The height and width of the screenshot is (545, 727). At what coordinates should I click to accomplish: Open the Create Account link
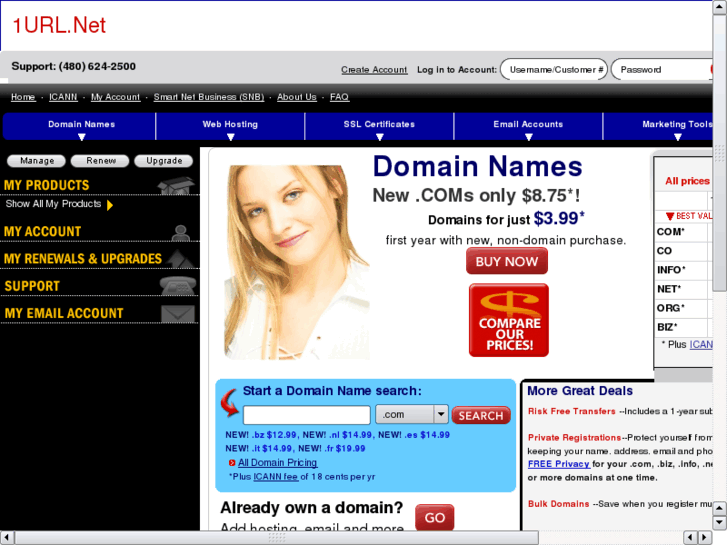(374, 70)
